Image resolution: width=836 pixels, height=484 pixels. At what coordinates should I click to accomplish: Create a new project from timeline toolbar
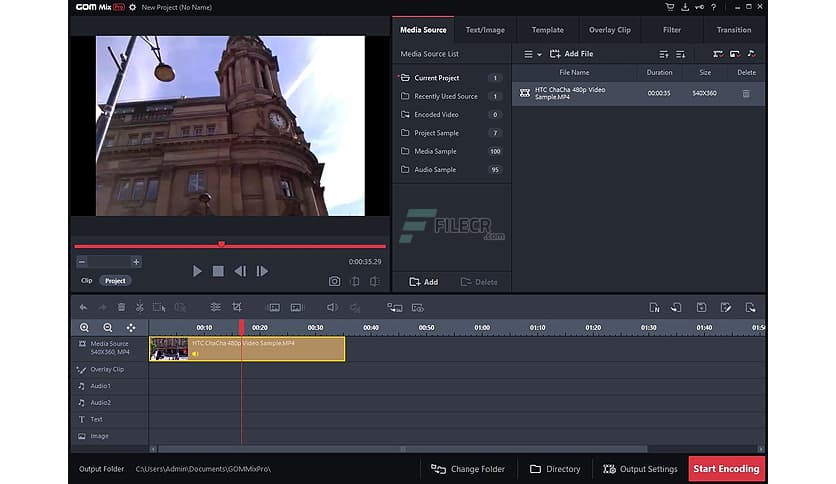click(x=654, y=308)
